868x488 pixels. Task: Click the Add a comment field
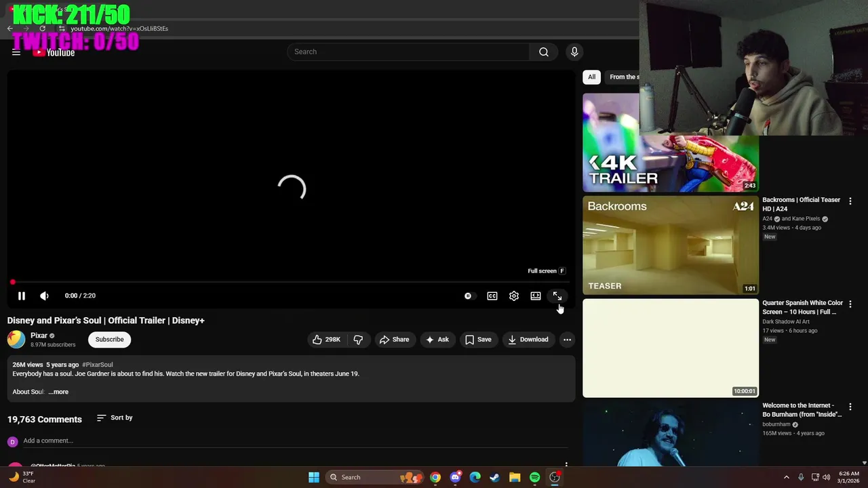point(294,441)
